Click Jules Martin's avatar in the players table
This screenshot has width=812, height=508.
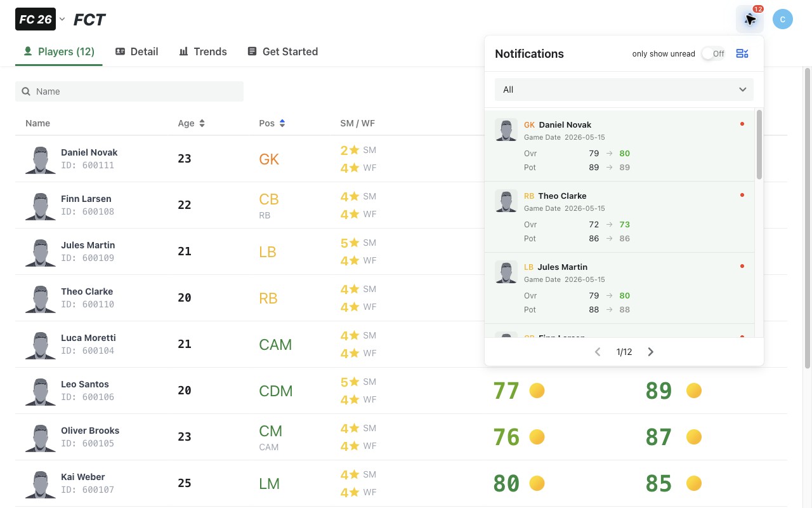tap(41, 252)
